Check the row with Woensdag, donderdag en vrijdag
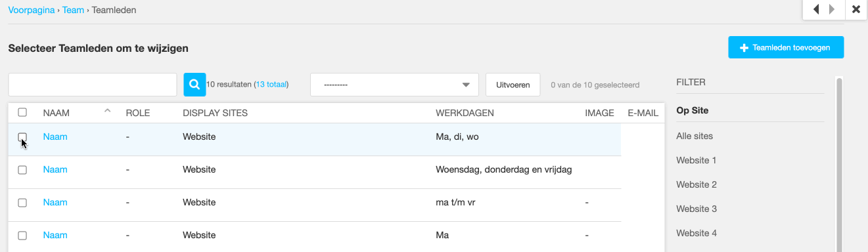Image resolution: width=868 pixels, height=252 pixels. click(x=22, y=170)
